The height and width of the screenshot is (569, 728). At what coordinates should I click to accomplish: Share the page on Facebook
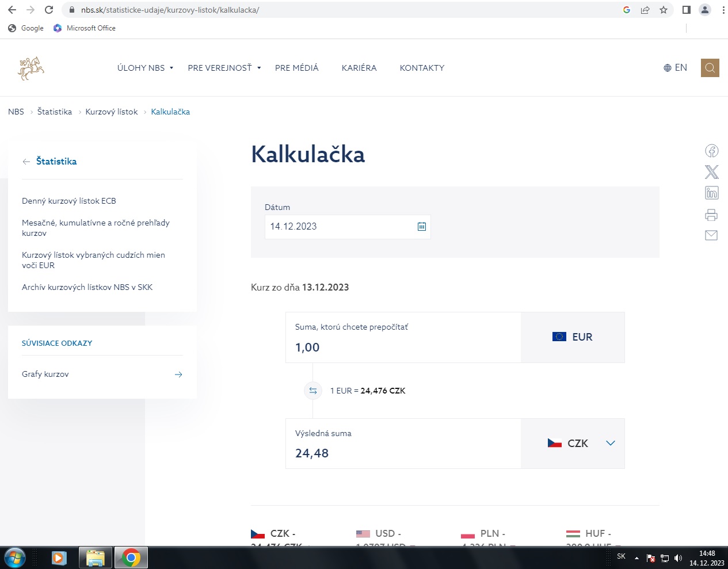tap(711, 151)
